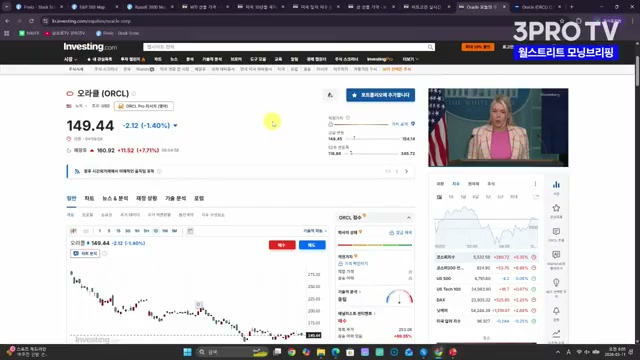Click the browser back arrow
640x360 pixels.
(7, 21)
